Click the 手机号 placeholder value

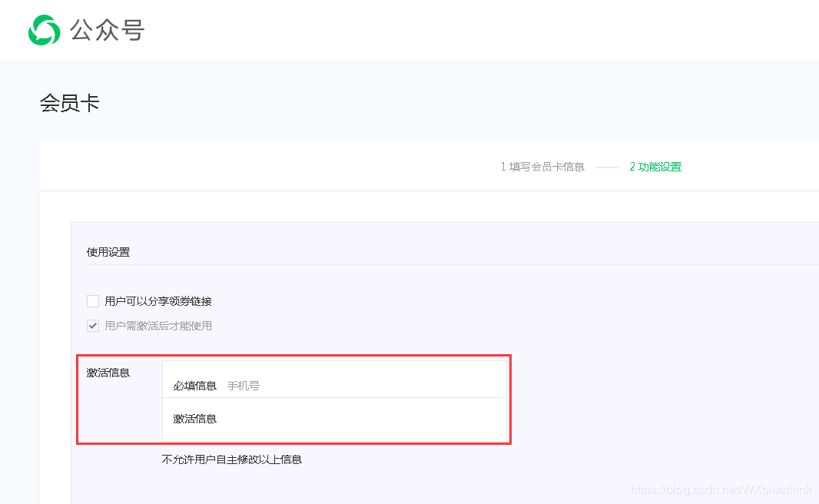click(244, 386)
